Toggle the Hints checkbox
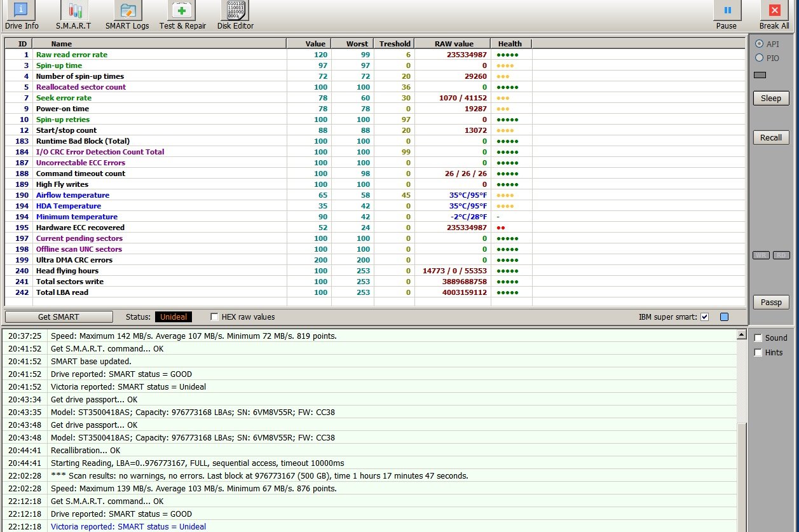799x532 pixels. [758, 353]
